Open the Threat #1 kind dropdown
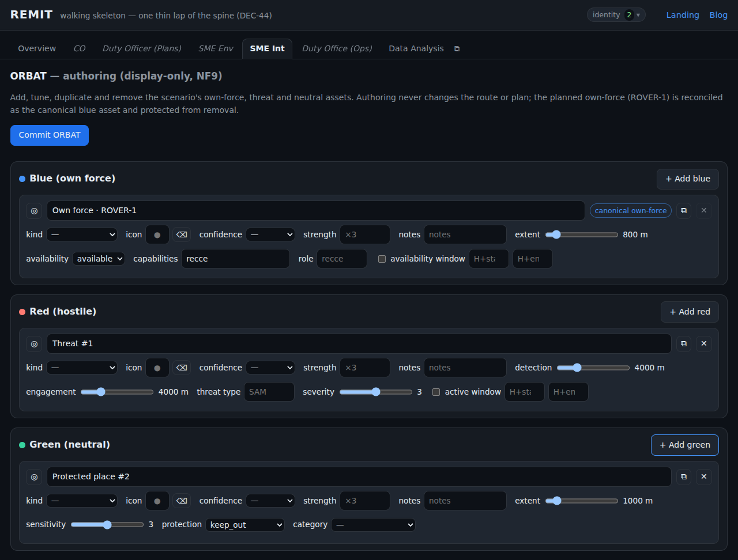This screenshot has width=738, height=560. tap(82, 368)
